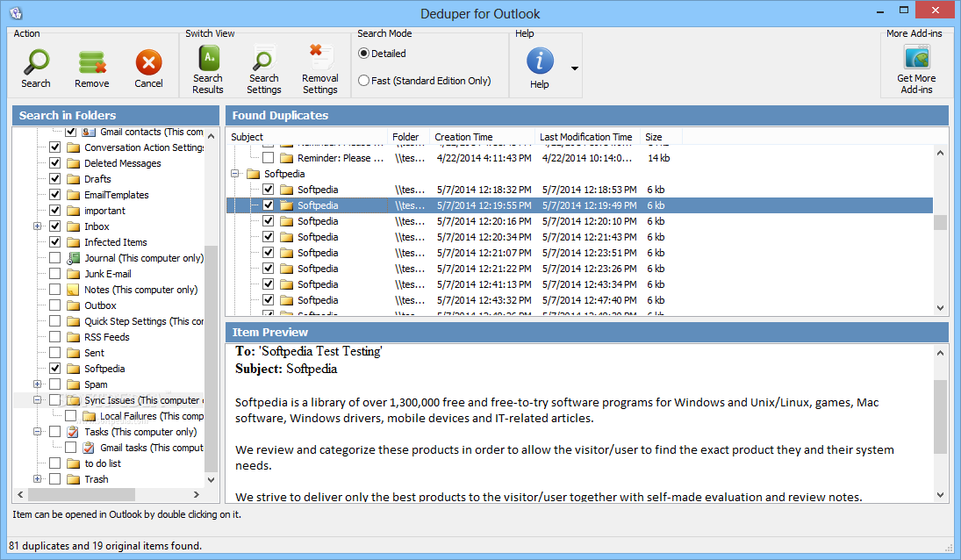Screen dimensions: 961x560
Task: Click the Inbox folder icon
Action: click(74, 226)
